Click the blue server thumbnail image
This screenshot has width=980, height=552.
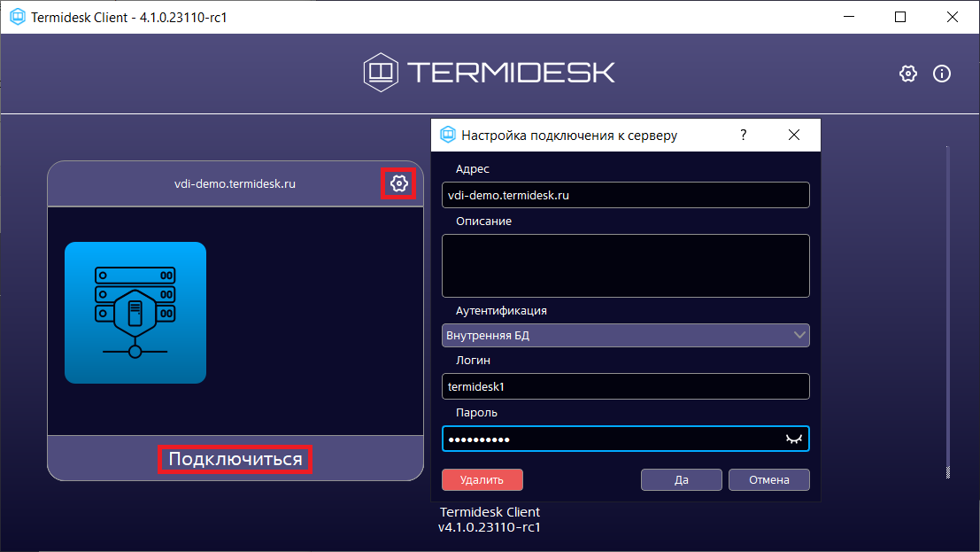coord(135,313)
